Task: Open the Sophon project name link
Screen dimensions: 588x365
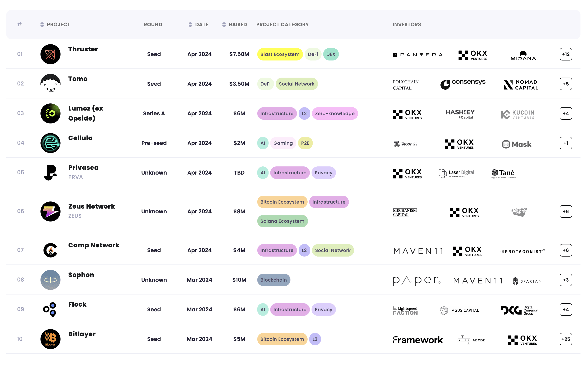Action: tap(81, 275)
